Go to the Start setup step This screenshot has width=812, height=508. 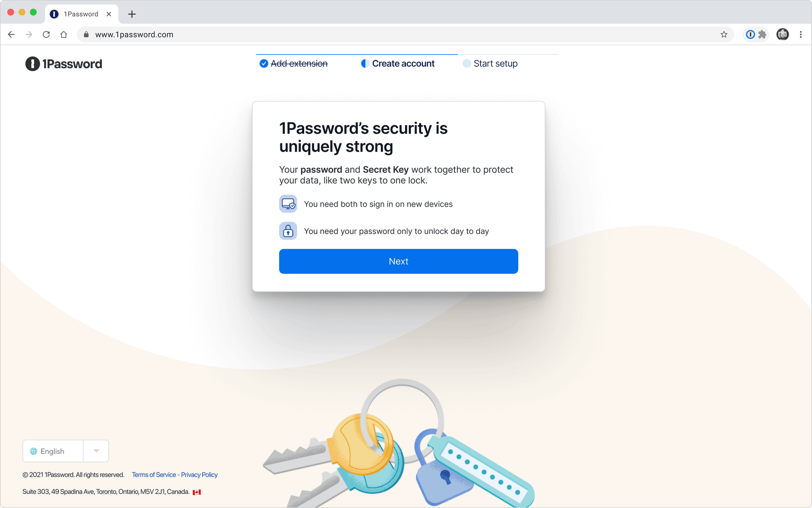(495, 63)
